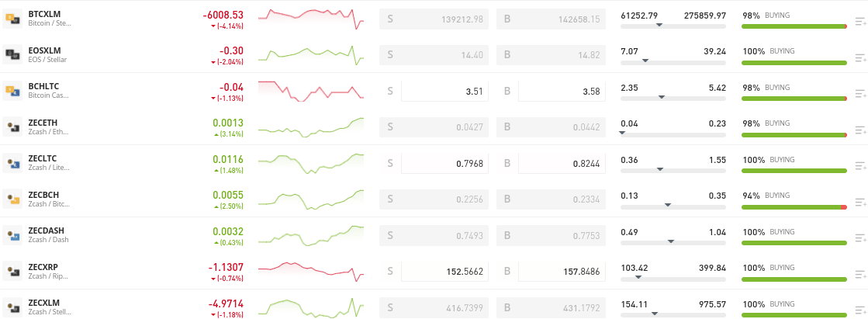The height and width of the screenshot is (319, 868).
Task: Sell ZECBCH at 0.2256
Action: click(434, 199)
